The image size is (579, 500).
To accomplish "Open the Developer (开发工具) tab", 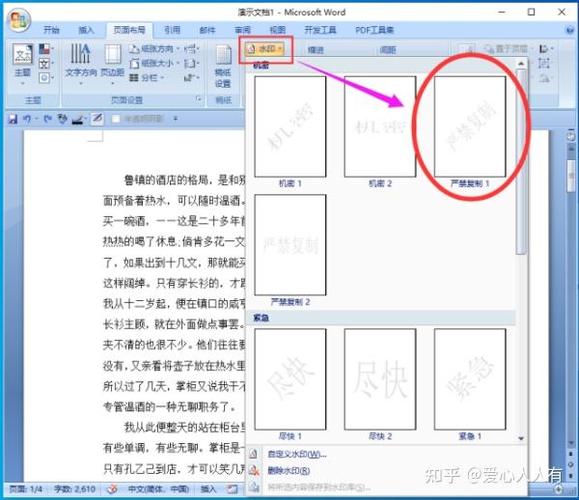I will coord(320,30).
